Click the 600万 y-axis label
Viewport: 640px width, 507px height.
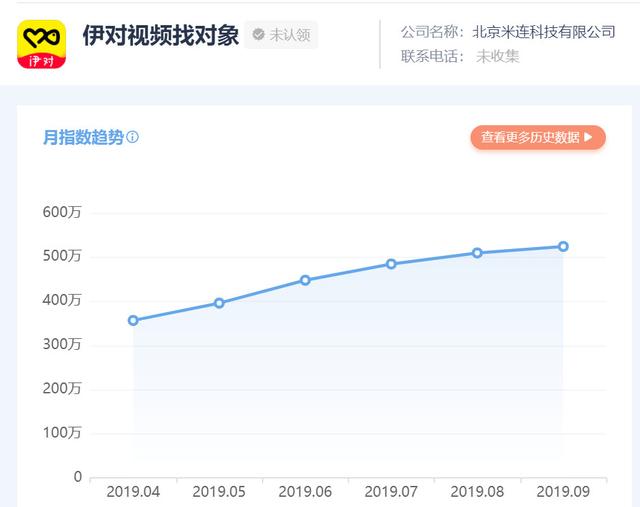point(62,212)
